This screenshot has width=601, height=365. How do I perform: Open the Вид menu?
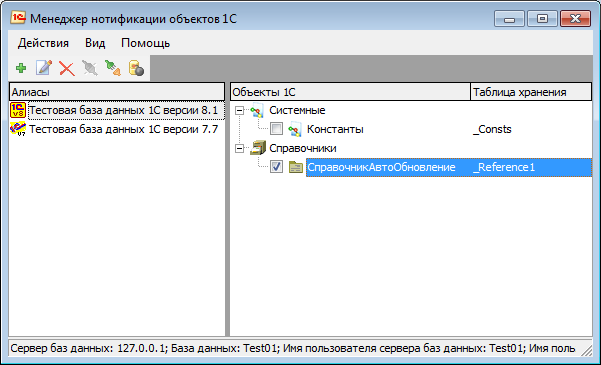[95, 43]
